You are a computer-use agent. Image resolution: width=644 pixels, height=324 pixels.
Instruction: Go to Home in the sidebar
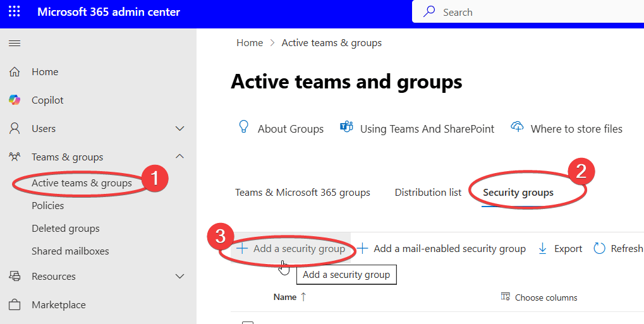tap(45, 72)
